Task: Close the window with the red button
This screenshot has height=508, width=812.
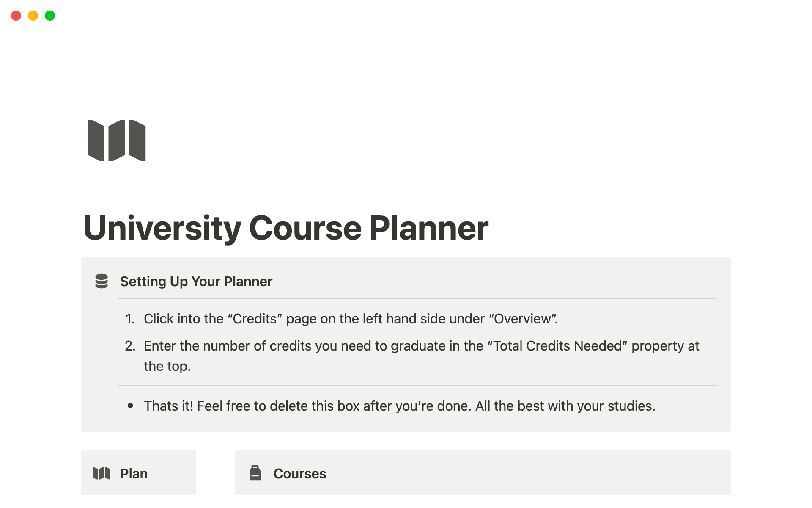Action: [x=16, y=16]
